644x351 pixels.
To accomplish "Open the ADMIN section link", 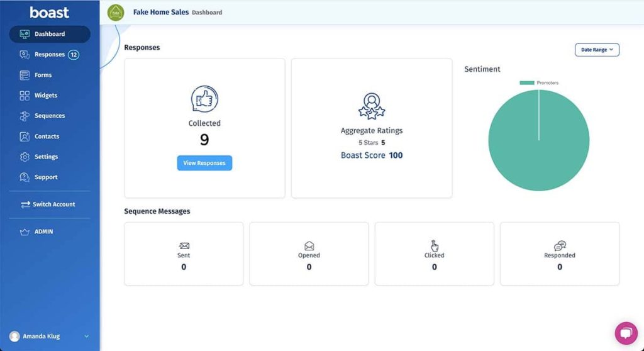I will (x=43, y=232).
